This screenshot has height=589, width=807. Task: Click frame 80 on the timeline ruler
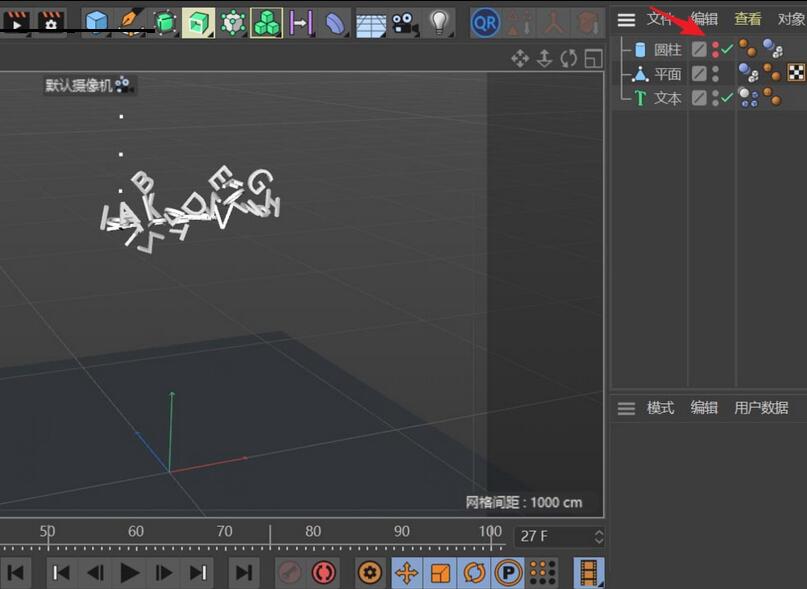[313, 531]
